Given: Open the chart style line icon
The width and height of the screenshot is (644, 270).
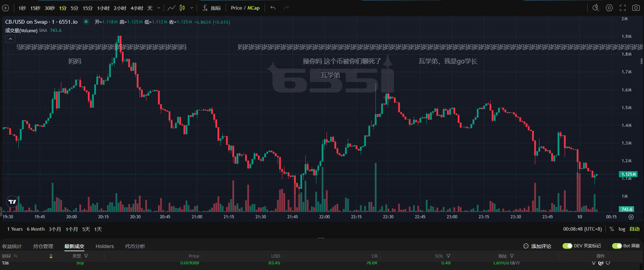Looking at the screenshot, I should tap(171, 8).
